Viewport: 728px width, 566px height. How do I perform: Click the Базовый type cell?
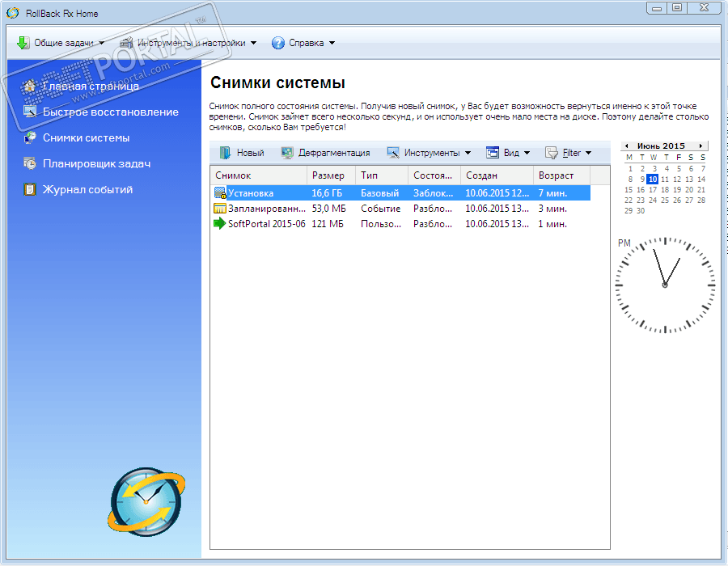pos(380,193)
